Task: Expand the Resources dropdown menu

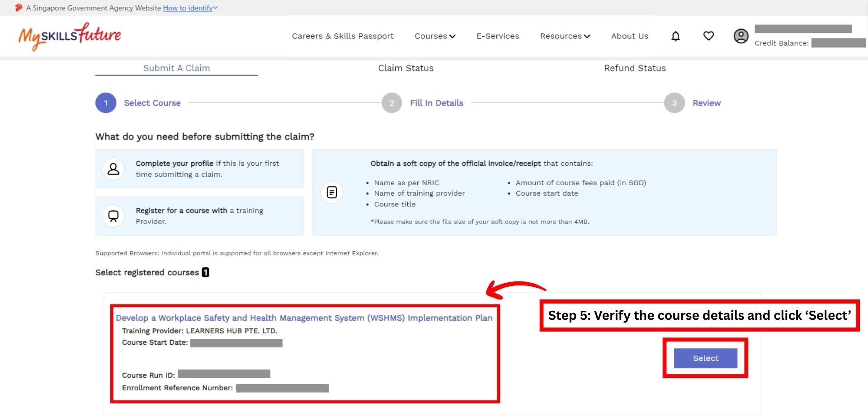Action: [565, 36]
